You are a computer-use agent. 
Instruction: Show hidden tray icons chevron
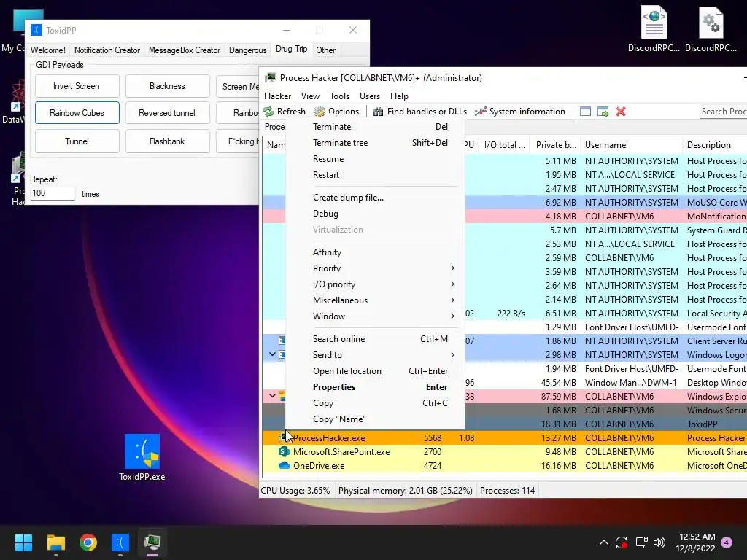(603, 542)
